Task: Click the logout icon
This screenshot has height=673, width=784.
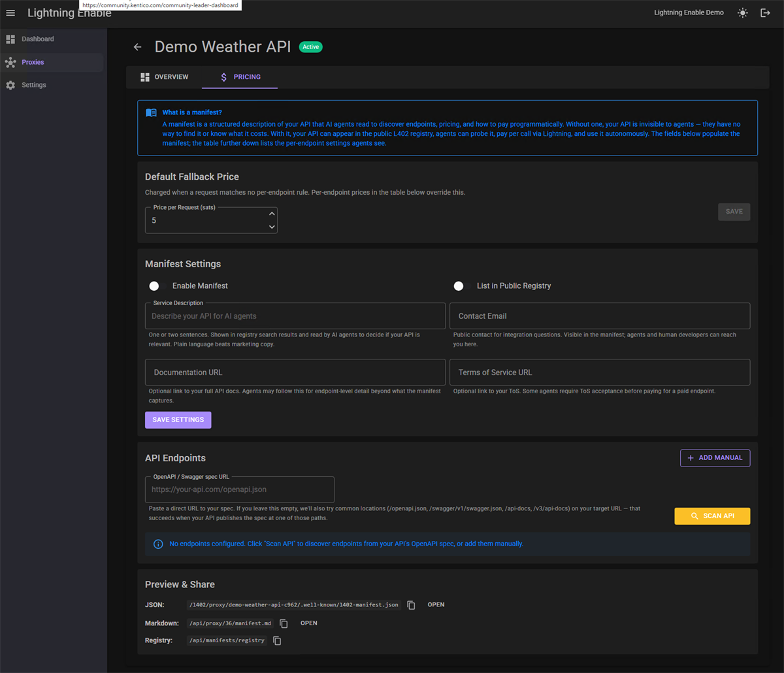Action: point(766,13)
